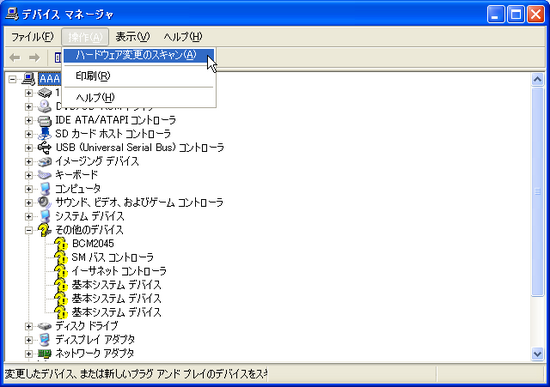The height and width of the screenshot is (387, 550).
Task: Open the ファイル(F) menu
Action: click(x=32, y=36)
